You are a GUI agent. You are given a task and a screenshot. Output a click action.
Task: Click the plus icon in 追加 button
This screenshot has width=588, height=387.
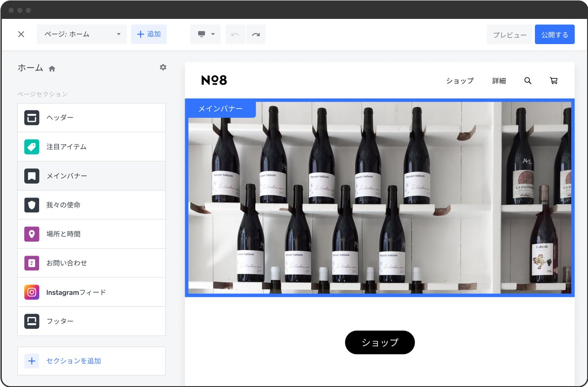(141, 34)
